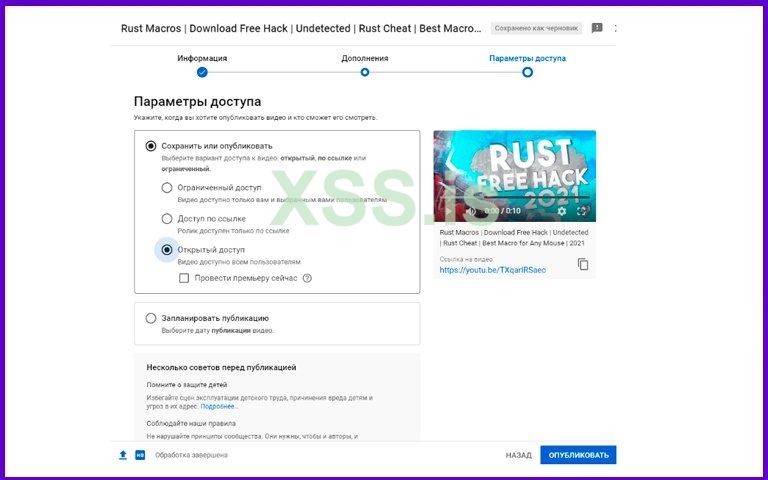The image size is (768, 480).
Task: Click the Обработка завершена status text
Action: click(x=192, y=455)
